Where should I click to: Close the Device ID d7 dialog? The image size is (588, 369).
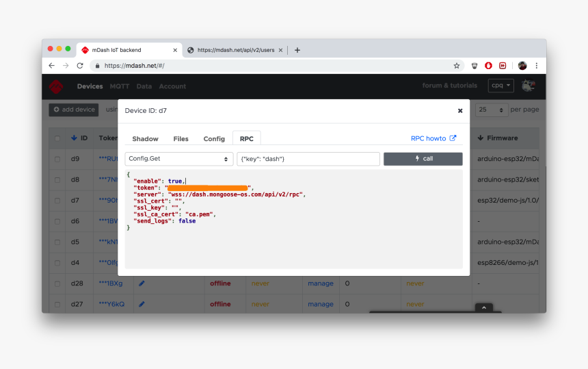pyautogui.click(x=460, y=110)
